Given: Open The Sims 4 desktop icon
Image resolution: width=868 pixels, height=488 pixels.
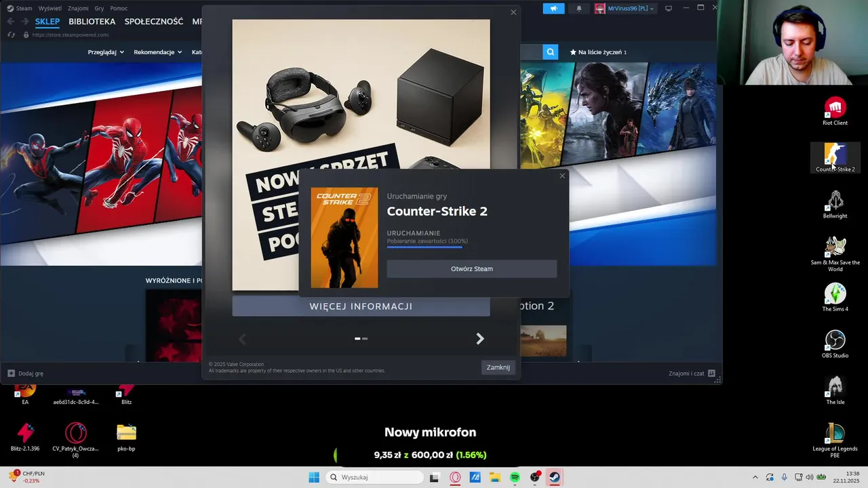Looking at the screenshot, I should pos(835,298).
